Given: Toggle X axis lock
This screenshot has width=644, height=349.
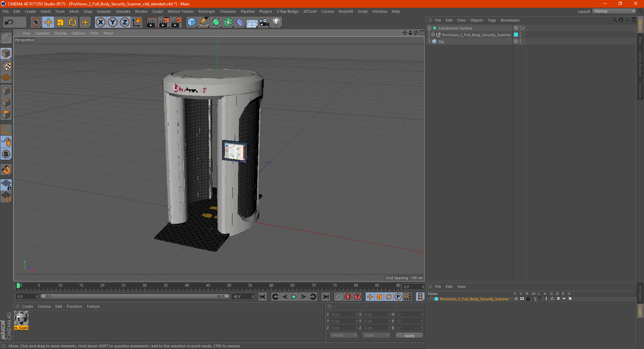Looking at the screenshot, I should point(100,22).
